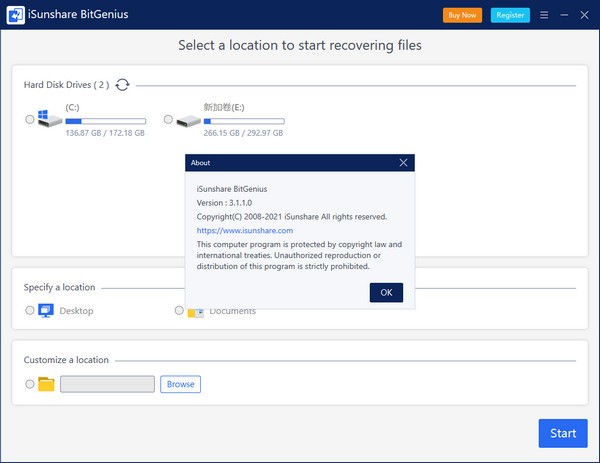Click the iSunshare BitGenius app logo
The image size is (600, 463).
coord(15,15)
